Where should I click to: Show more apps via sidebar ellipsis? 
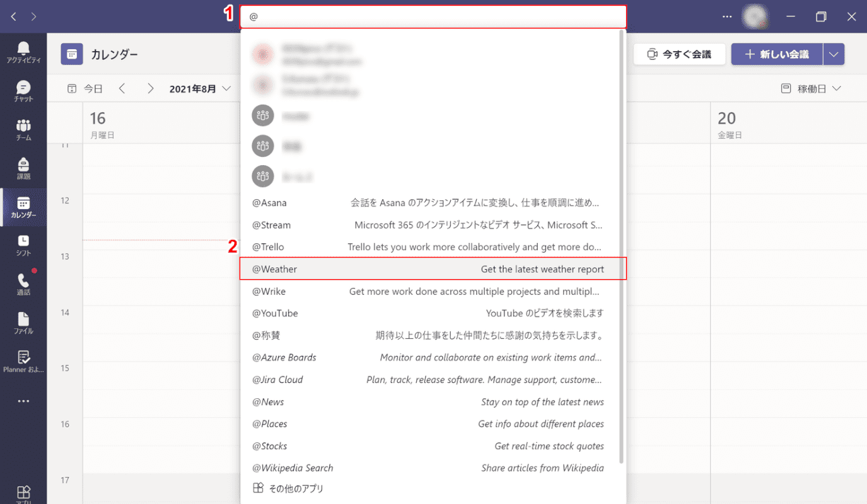point(23,401)
